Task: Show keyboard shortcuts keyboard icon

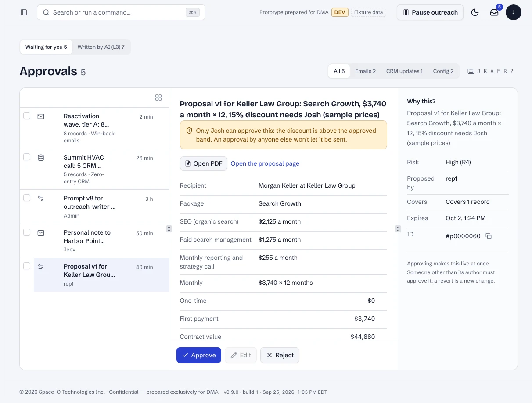Action: pos(471,71)
